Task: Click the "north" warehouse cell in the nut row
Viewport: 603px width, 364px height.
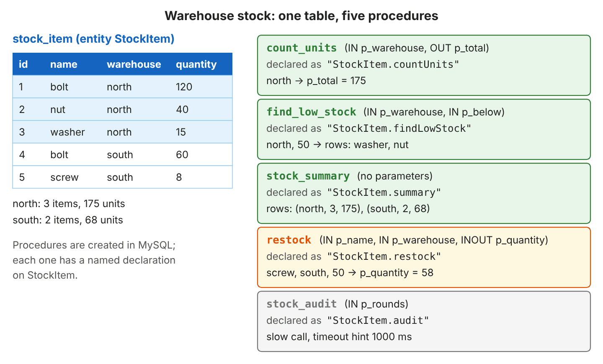Action: pyautogui.click(x=119, y=110)
